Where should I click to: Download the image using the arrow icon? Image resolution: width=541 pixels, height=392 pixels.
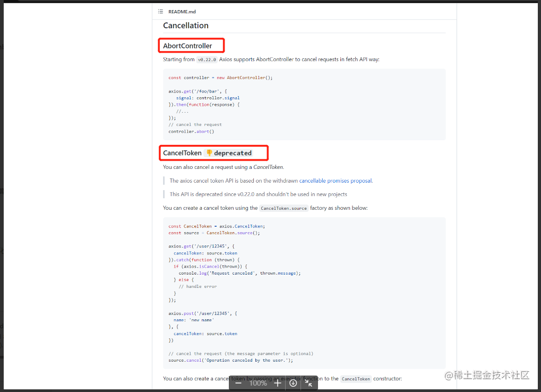(293, 383)
